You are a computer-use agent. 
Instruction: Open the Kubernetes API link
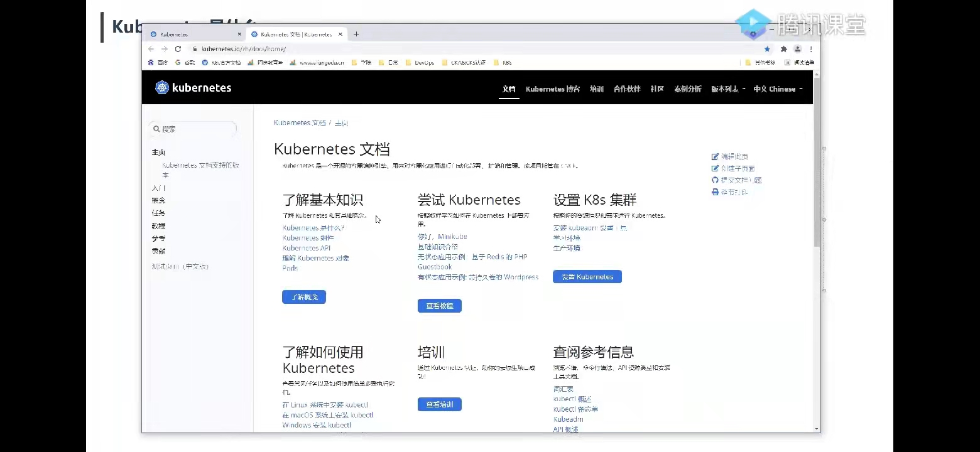(307, 248)
